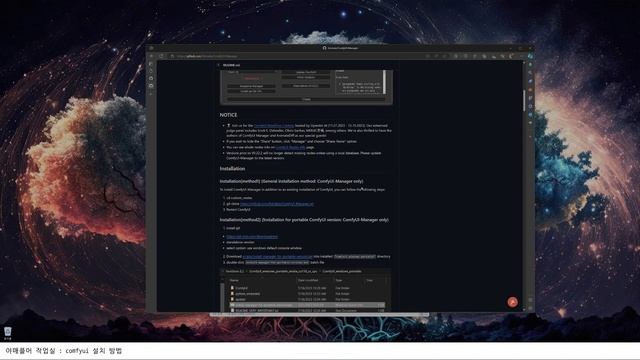Screen dimensions: 640x360
Task: Click the browser back arrow
Action: tap(151, 56)
